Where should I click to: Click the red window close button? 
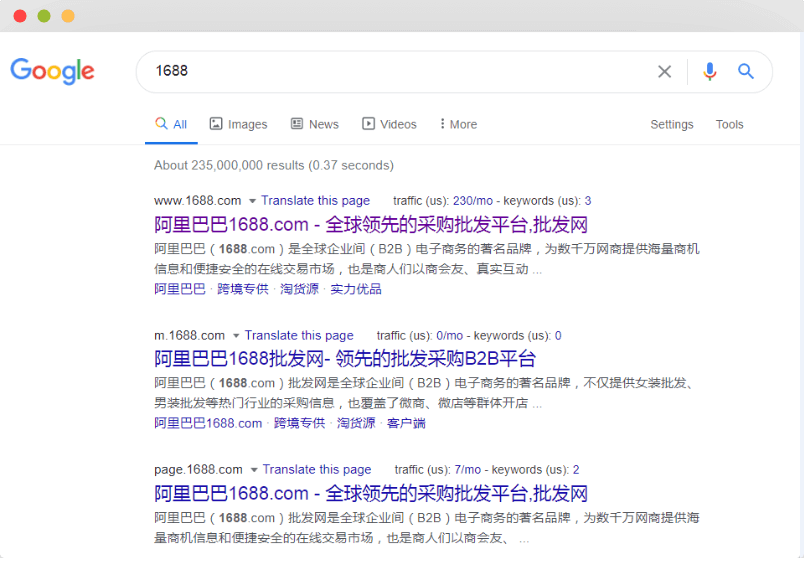(20, 16)
